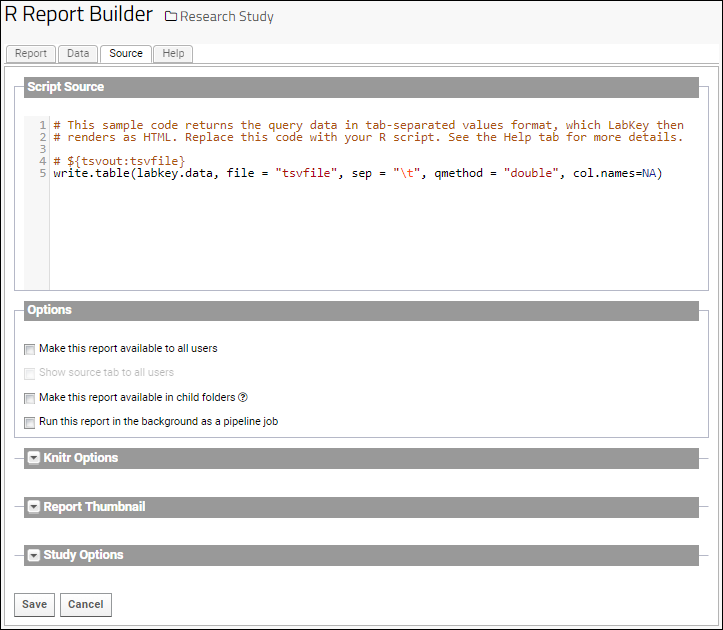Expand the Report Thumbnail section
723x630 pixels.
pyautogui.click(x=34, y=506)
